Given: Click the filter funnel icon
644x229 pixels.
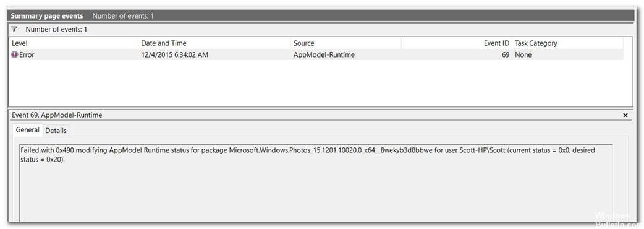Looking at the screenshot, I should [14, 29].
